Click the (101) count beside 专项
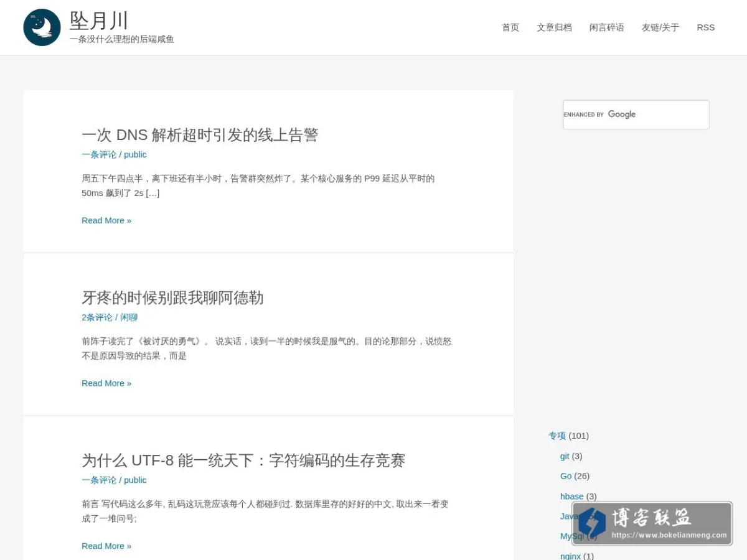The image size is (747, 560). pyautogui.click(x=579, y=436)
